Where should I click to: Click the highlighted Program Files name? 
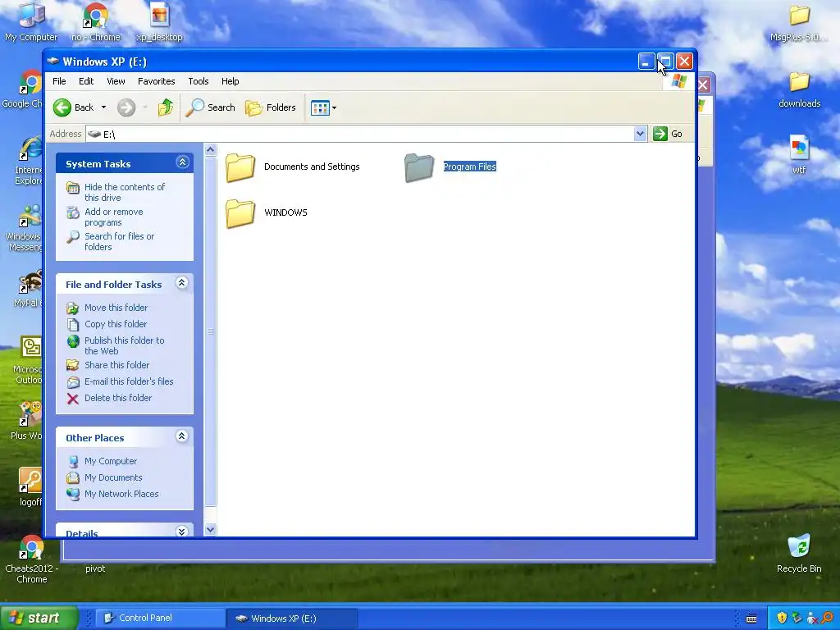tap(469, 167)
